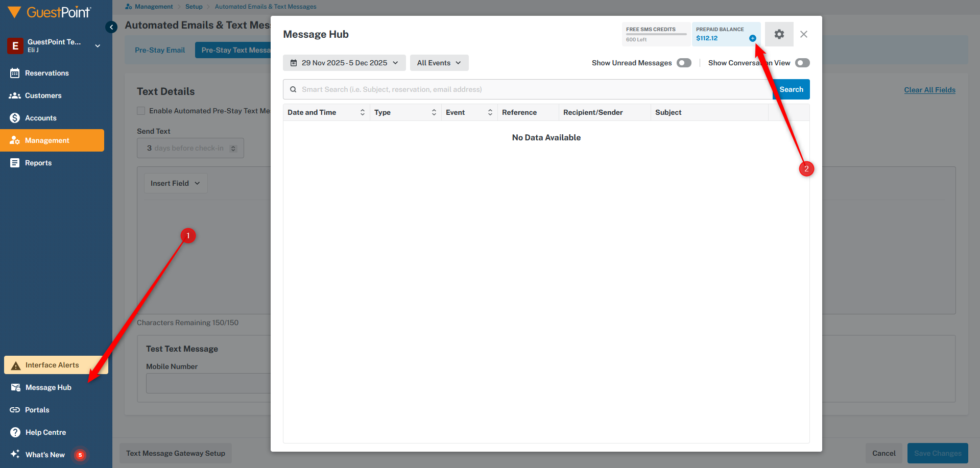Open Reservations from the sidebar
The image size is (980, 468).
46,73
